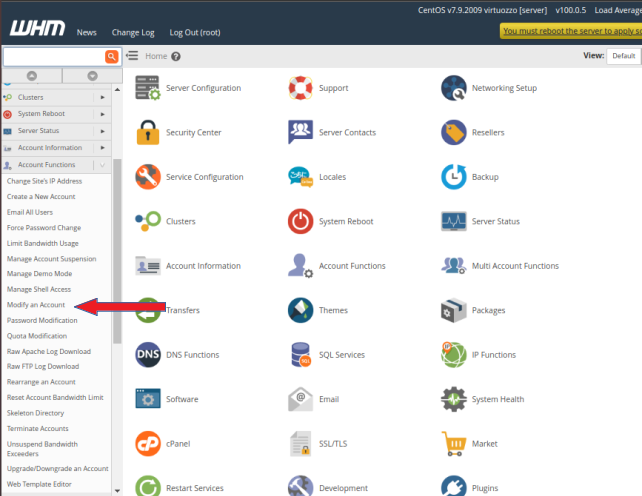Screen dimensions: 642x496
Task: Expand Clusters sidebar submenu arrow
Action: [103, 97]
